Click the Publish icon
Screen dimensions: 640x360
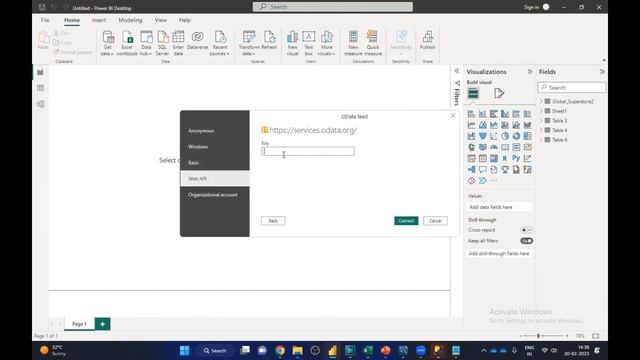(427, 40)
